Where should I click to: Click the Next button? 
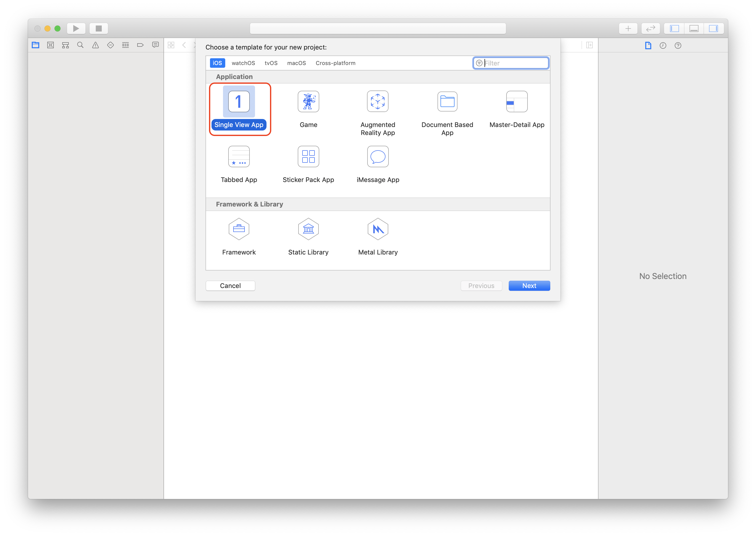529,286
